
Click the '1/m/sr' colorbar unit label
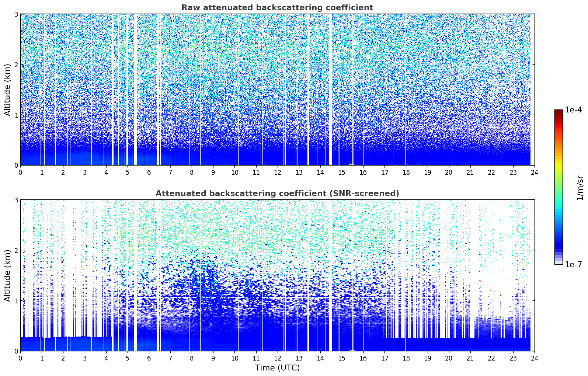click(580, 187)
